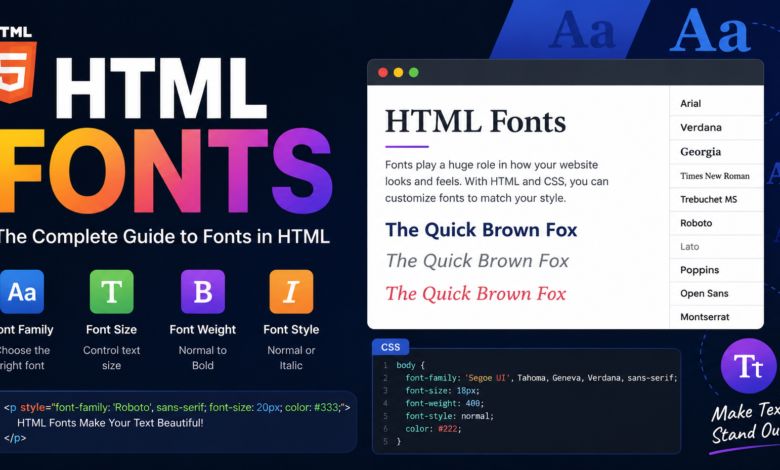Screen dimensions: 780x470
Task: Select Lato in the font list
Action: 716,247
